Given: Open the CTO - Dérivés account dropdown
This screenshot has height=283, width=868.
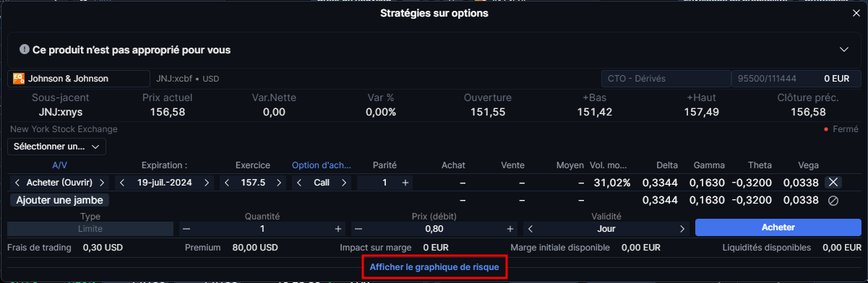Looking at the screenshot, I should coord(666,78).
